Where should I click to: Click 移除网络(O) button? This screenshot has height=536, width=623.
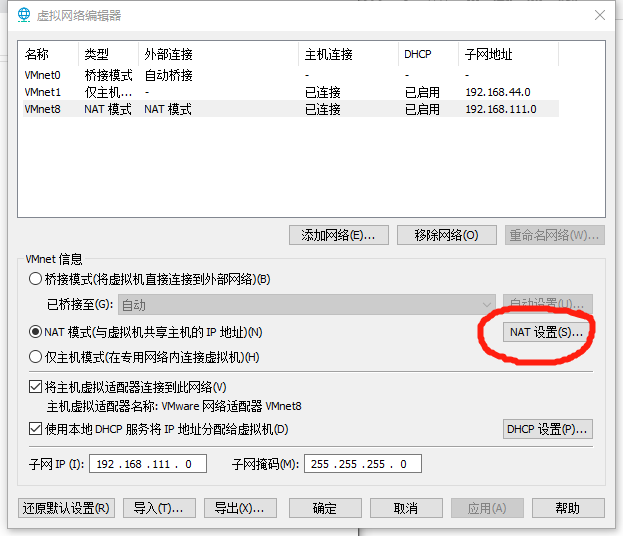pyautogui.click(x=447, y=235)
